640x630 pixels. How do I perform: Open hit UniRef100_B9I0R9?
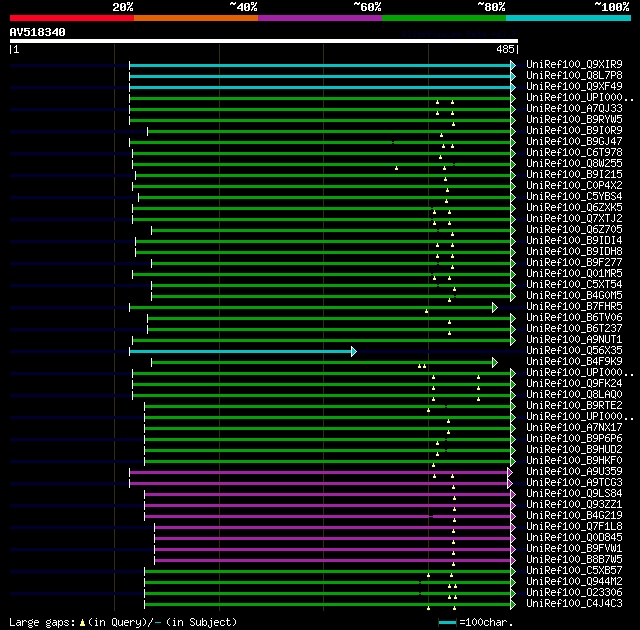(x=574, y=131)
